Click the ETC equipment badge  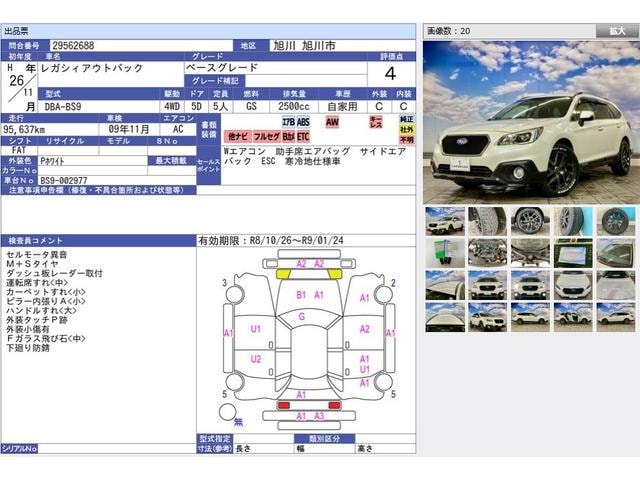tap(303, 136)
